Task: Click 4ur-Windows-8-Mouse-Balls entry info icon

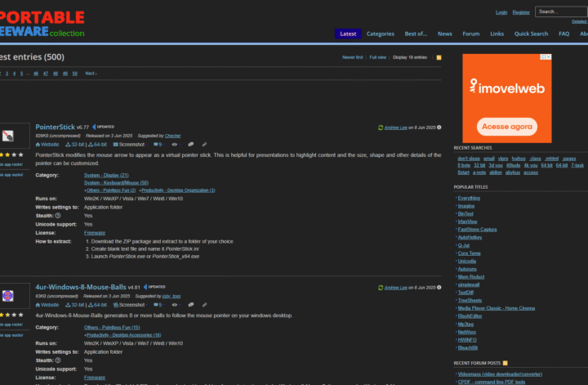Action: pyautogui.click(x=439, y=288)
